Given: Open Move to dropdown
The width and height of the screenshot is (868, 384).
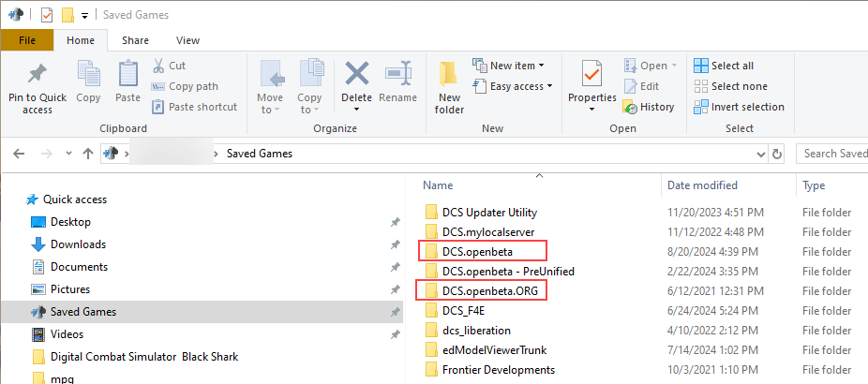Looking at the screenshot, I should pos(270,103).
